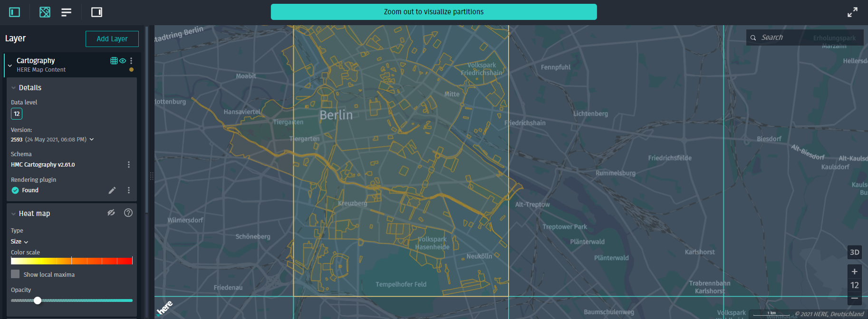The height and width of the screenshot is (319, 868).
Task: Click the HERE logo on the map
Action: (x=165, y=308)
